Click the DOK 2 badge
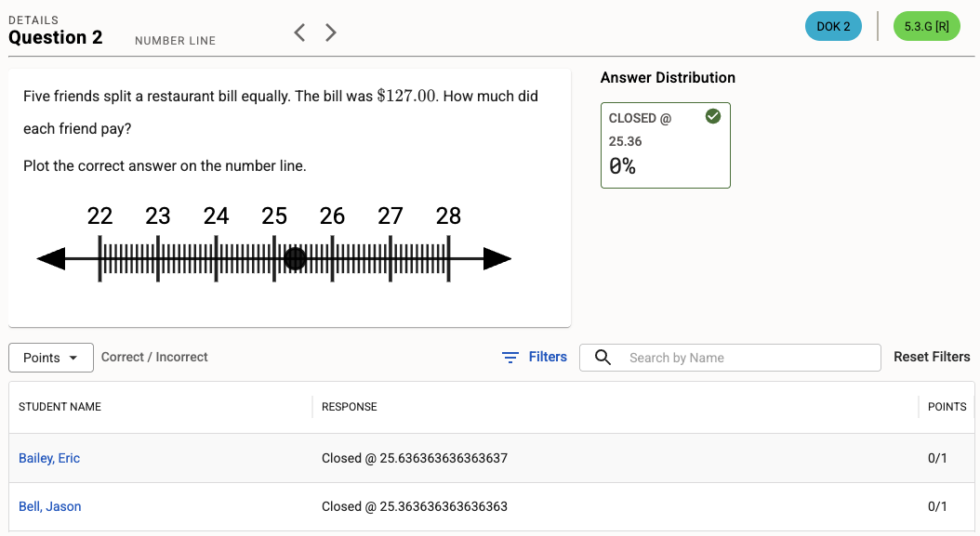The height and width of the screenshot is (536, 980). [833, 26]
